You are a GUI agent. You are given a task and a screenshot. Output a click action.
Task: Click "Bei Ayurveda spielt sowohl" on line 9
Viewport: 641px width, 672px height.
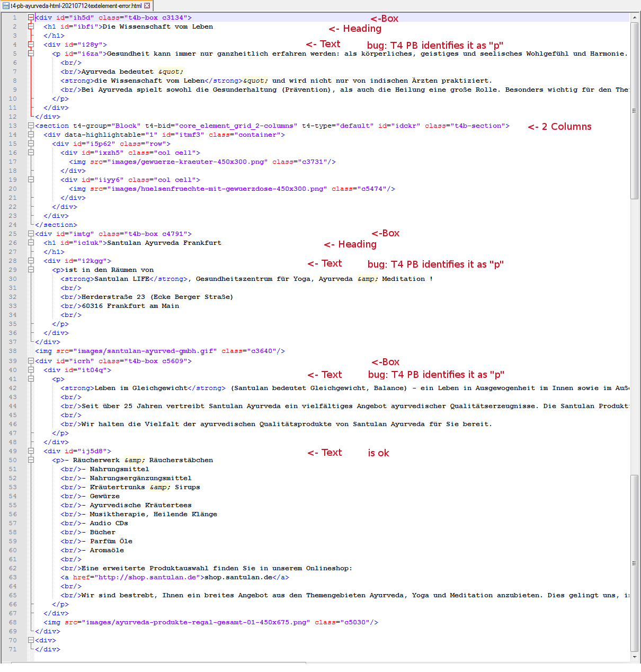tap(137, 90)
